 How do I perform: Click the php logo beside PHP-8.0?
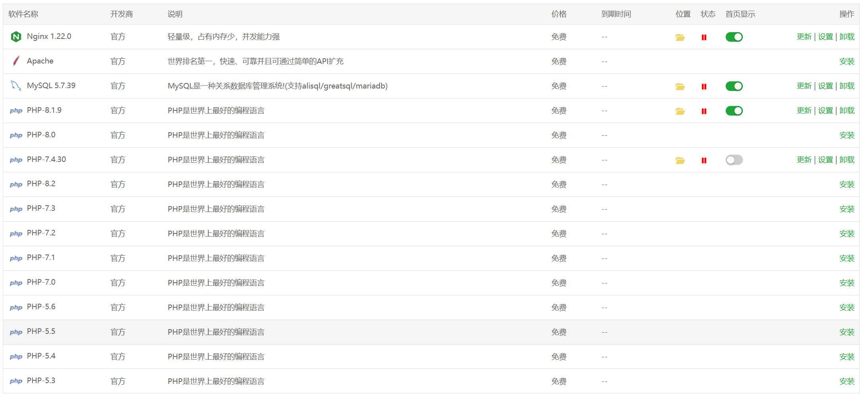[16, 135]
